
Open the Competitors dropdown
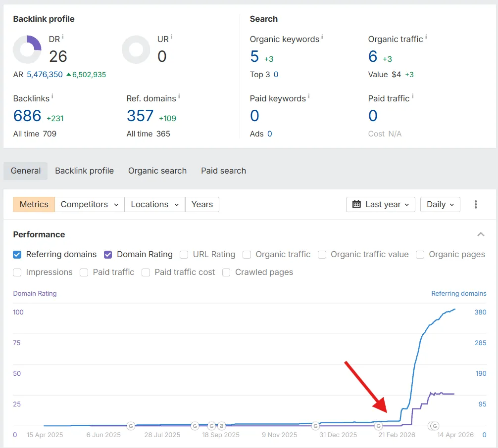point(89,204)
